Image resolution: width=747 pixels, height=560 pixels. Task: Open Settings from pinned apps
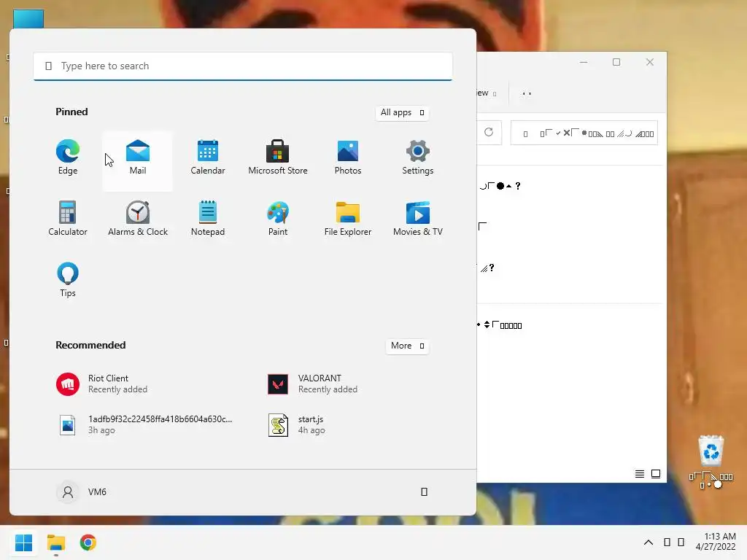[418, 157]
